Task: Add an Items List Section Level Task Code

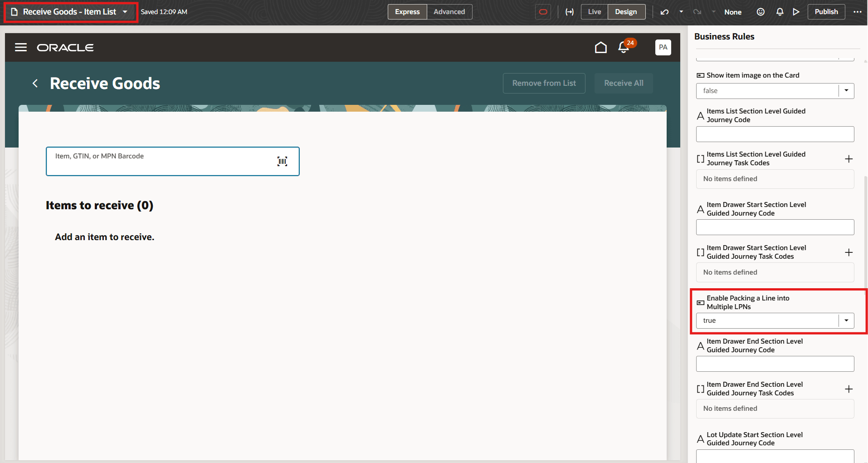Action: click(849, 159)
